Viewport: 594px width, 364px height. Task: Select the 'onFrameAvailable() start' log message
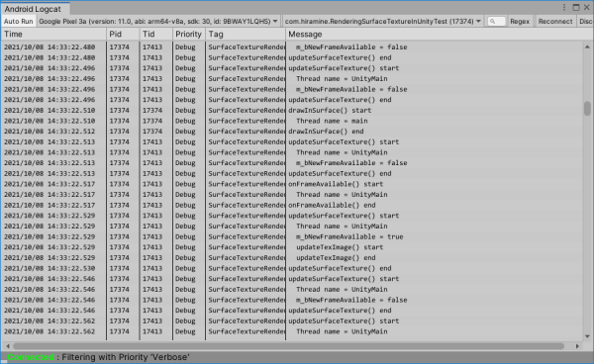(336, 184)
